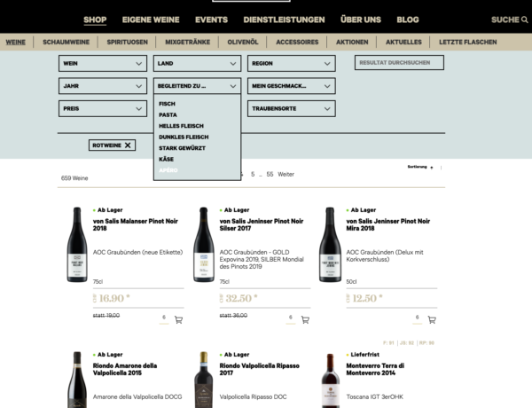Add von Salis Malanser Pinot Noir 2018 to cart

(178, 319)
